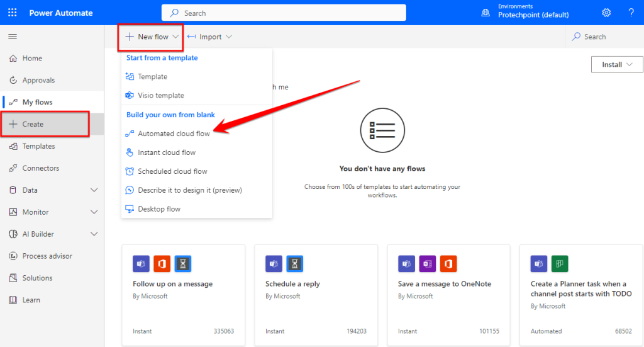The height and width of the screenshot is (347, 644).
Task: Click the Planner icon on the TODO card
Action: point(560,264)
